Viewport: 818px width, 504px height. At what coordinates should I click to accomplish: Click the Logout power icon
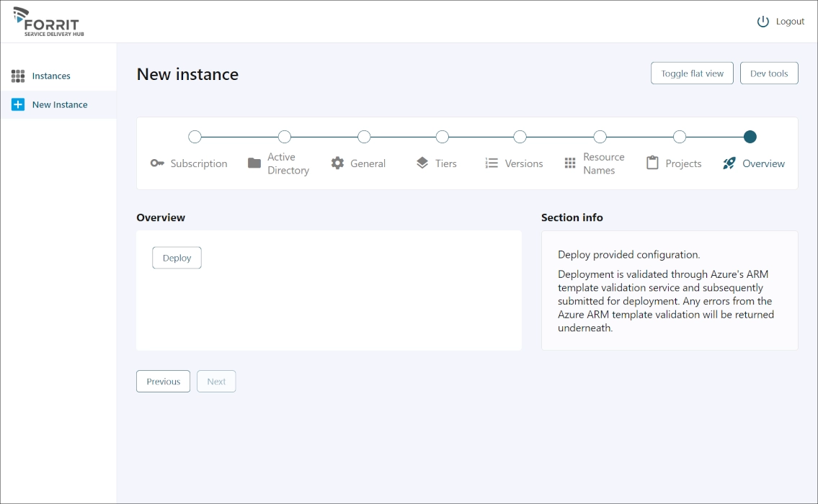(763, 22)
